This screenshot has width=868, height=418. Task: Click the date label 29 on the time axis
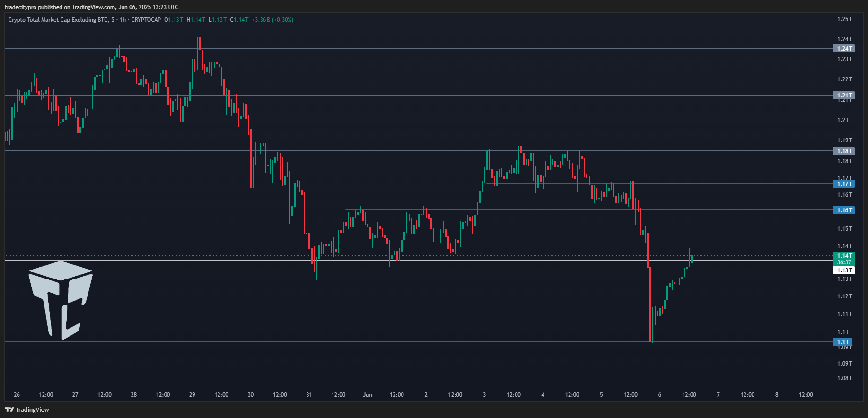coord(192,395)
